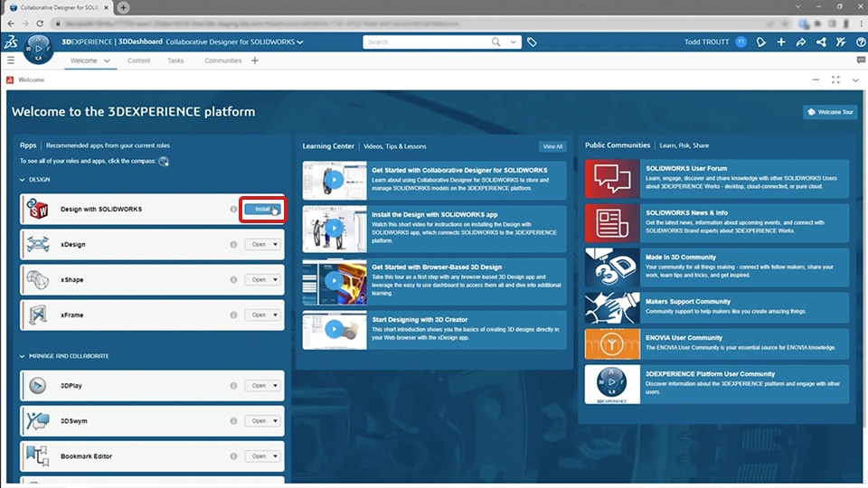Play Install the Design with SOLIDWORKS app video
Image resolution: width=868 pixels, height=488 pixels.
[x=334, y=228]
